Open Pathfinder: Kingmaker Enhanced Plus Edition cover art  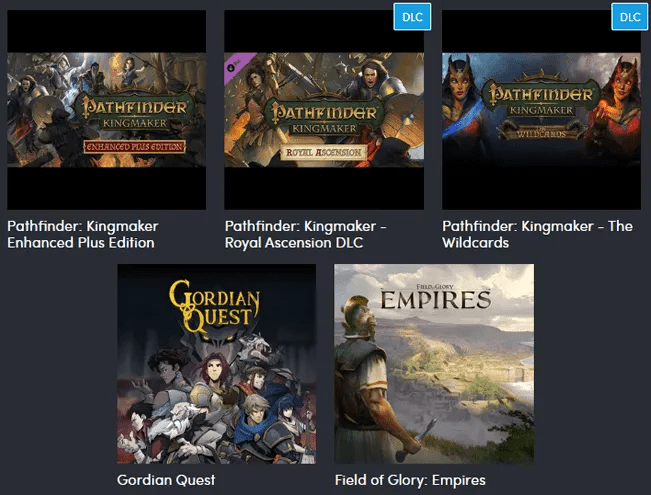click(107, 110)
